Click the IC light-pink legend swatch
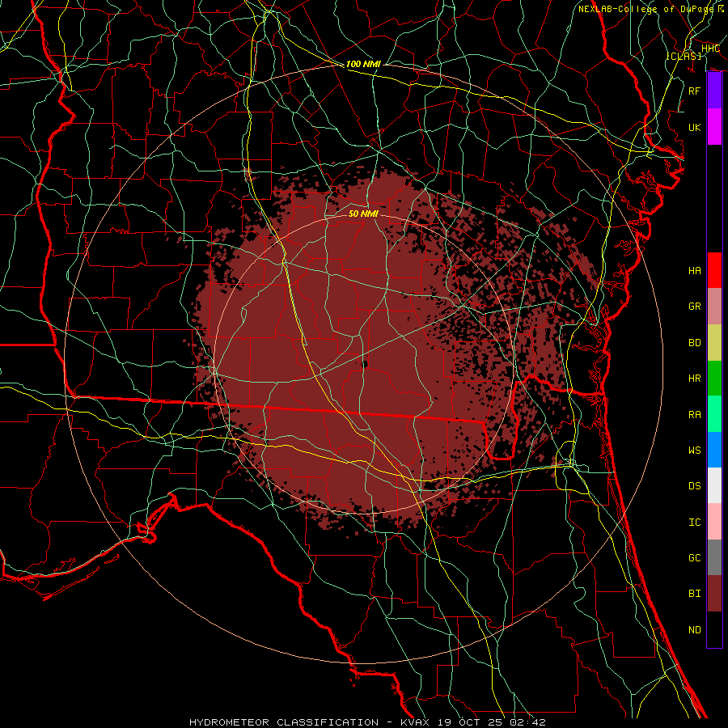This screenshot has width=728, height=728. tap(714, 522)
